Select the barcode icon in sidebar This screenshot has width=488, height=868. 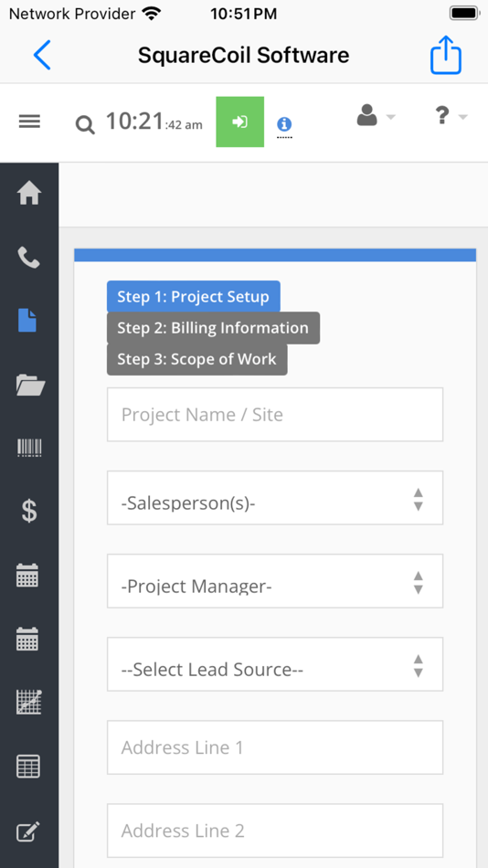[x=29, y=448]
